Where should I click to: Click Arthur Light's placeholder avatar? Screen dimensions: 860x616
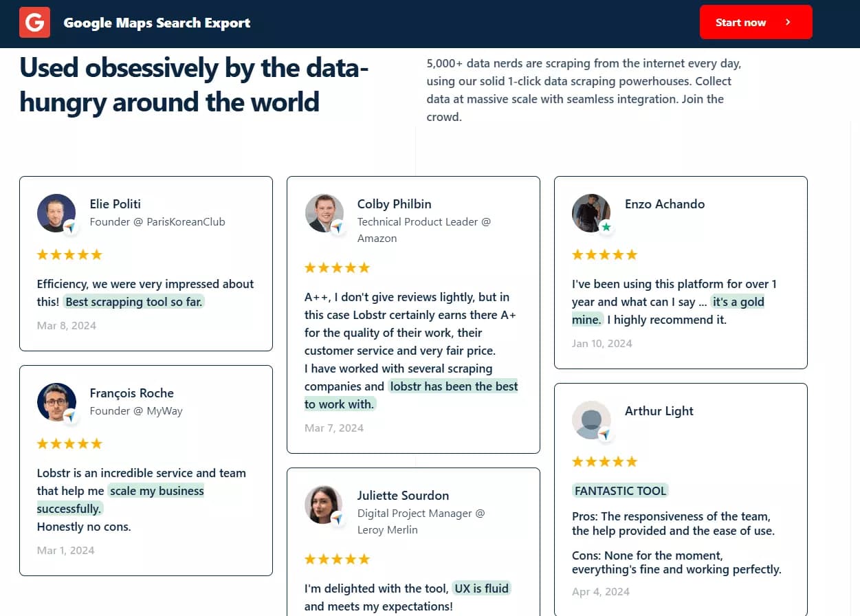click(x=591, y=420)
